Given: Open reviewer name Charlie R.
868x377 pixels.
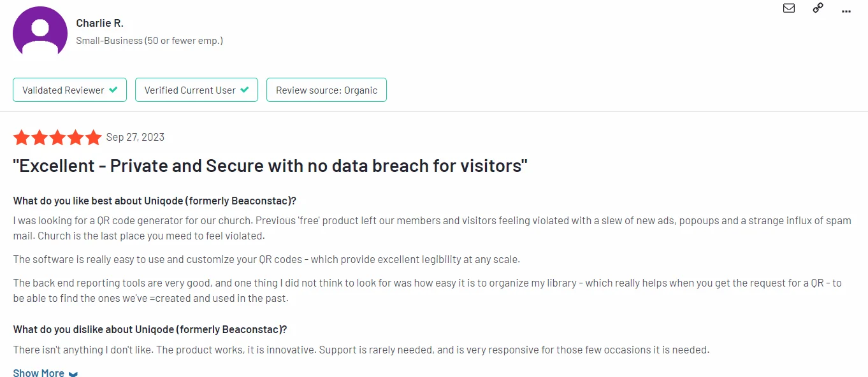Looking at the screenshot, I should click(99, 23).
